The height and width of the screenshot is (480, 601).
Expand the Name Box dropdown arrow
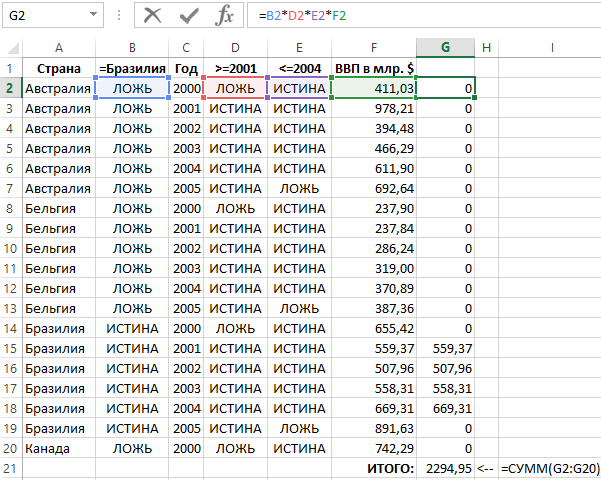coord(93,15)
